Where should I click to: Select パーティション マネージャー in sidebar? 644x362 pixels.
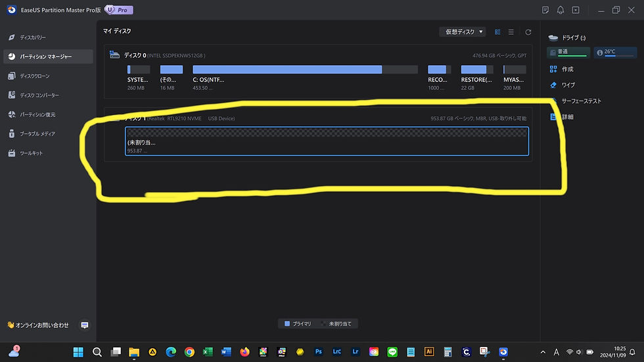(x=47, y=57)
